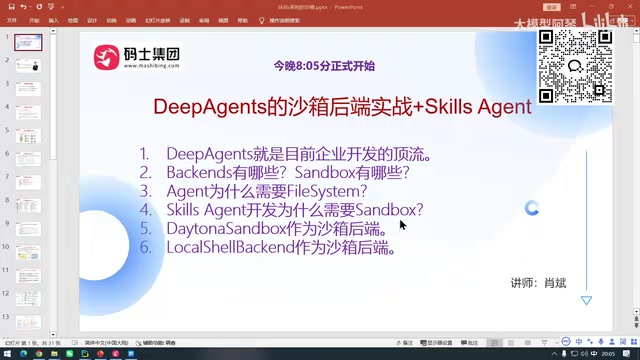Screen dimensions: 640x360
Task: Select slide 11 thumbnail
Action: pos(28,276)
